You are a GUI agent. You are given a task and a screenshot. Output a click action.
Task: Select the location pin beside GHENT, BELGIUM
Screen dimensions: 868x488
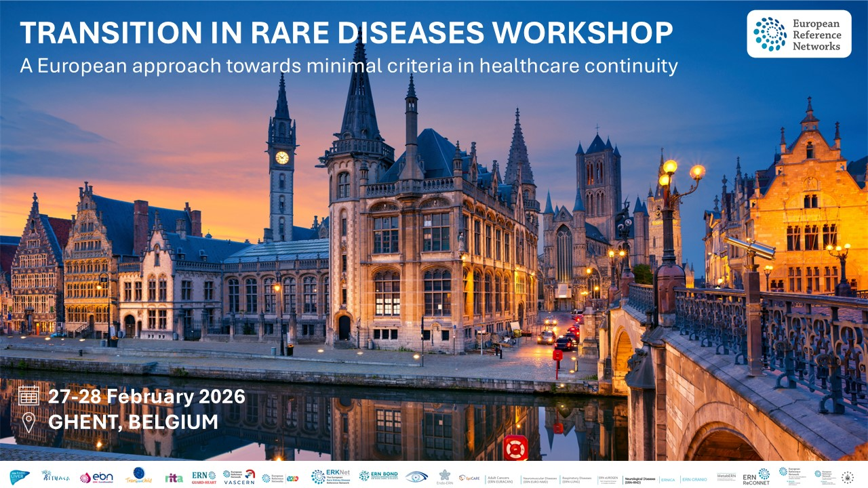28,422
